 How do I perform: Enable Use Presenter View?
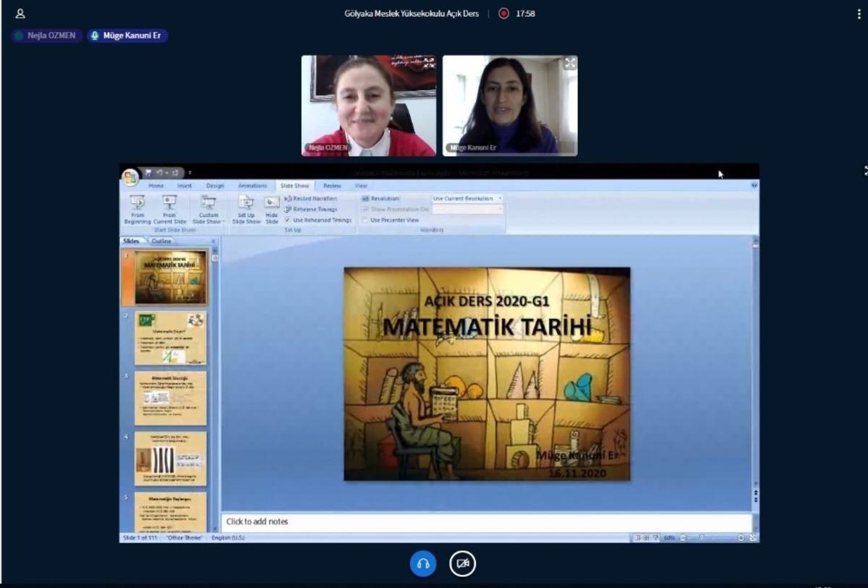coord(365,221)
